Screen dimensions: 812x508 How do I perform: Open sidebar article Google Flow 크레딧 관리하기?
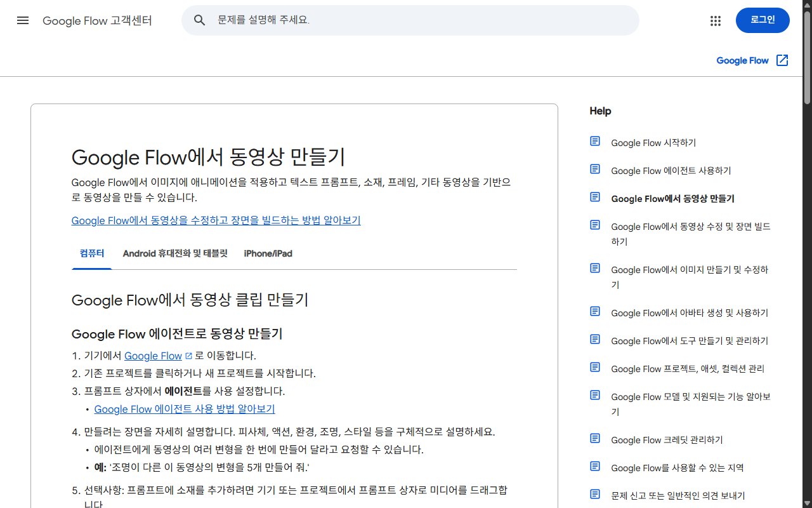[667, 440]
